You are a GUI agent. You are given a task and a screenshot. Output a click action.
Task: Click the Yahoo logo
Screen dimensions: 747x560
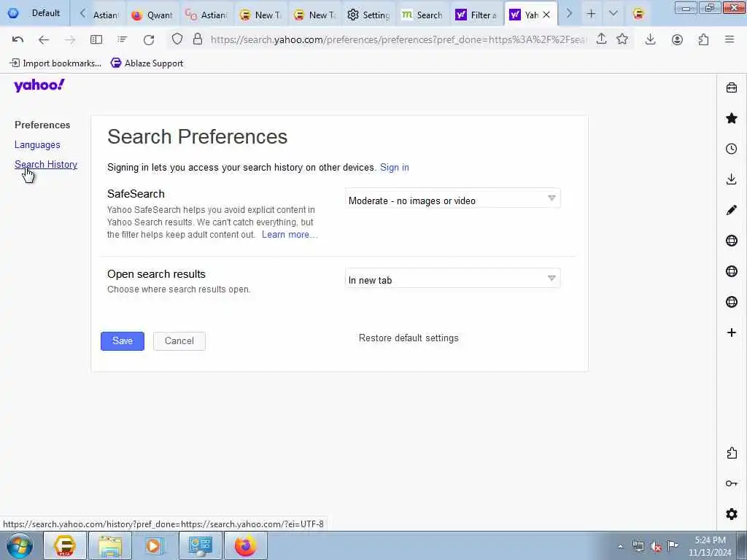tap(39, 85)
